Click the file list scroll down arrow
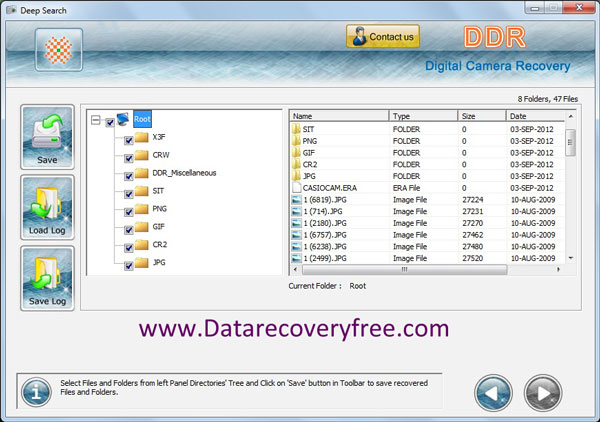Screen dimensions: 600x422 [571, 258]
